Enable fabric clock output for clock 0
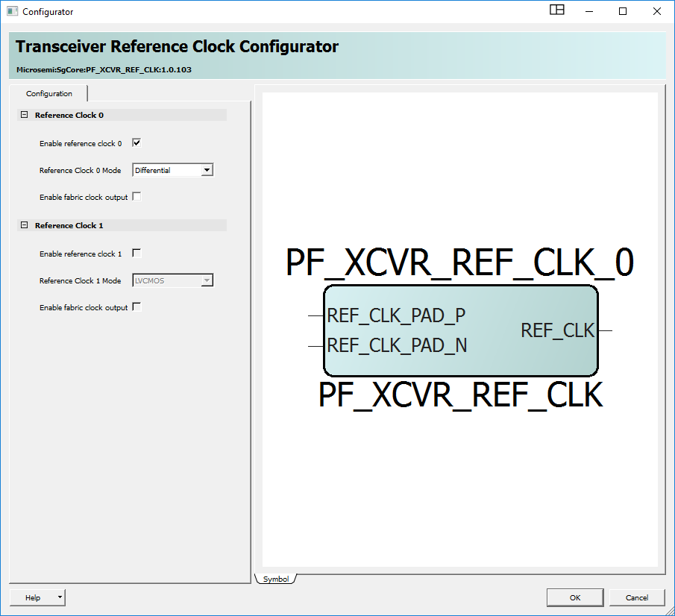Screen dimensions: 675x616 pos(136,197)
